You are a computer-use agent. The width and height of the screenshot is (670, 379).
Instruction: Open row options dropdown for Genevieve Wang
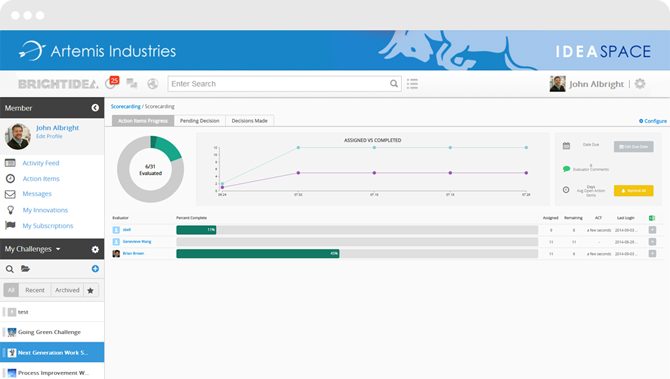point(652,242)
